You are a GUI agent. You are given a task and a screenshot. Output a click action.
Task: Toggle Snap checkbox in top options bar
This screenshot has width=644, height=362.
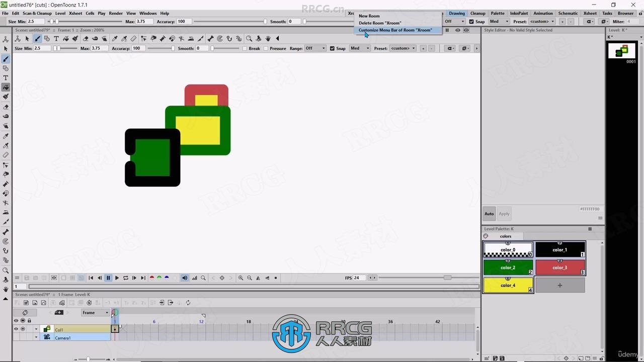click(x=471, y=22)
